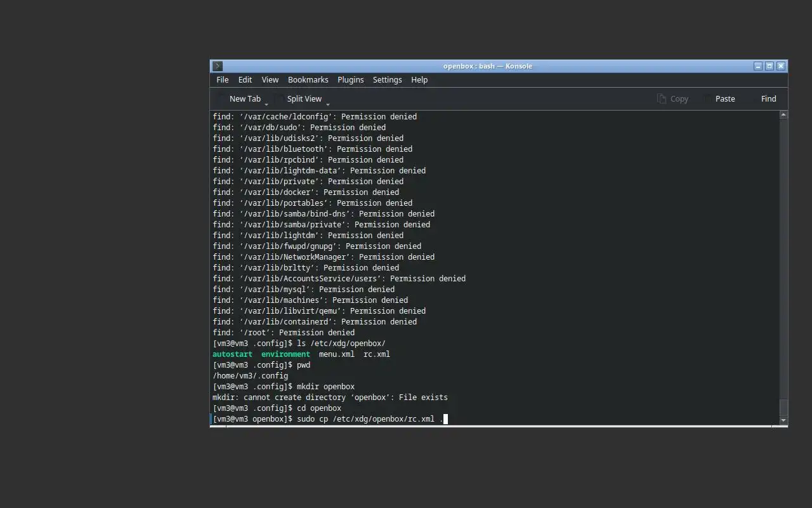Viewport: 812px width, 508px height.
Task: Click the '/var/lib/NetworkManager' line
Action: [x=324, y=257]
